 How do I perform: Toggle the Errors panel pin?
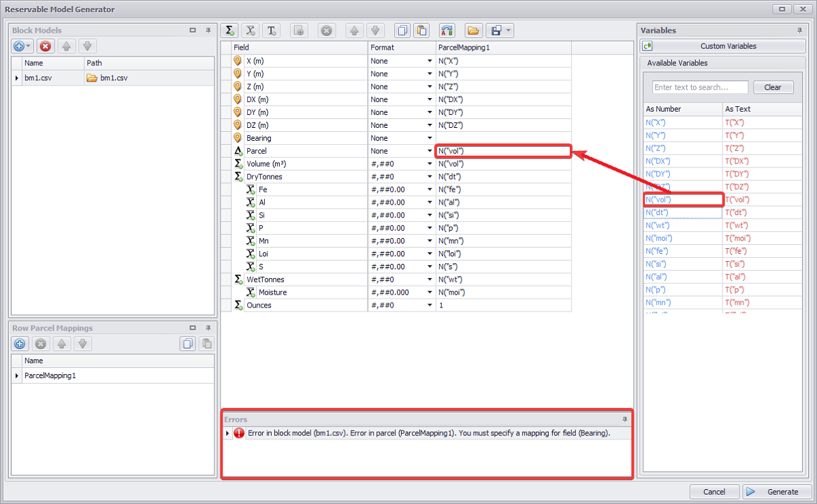point(624,420)
